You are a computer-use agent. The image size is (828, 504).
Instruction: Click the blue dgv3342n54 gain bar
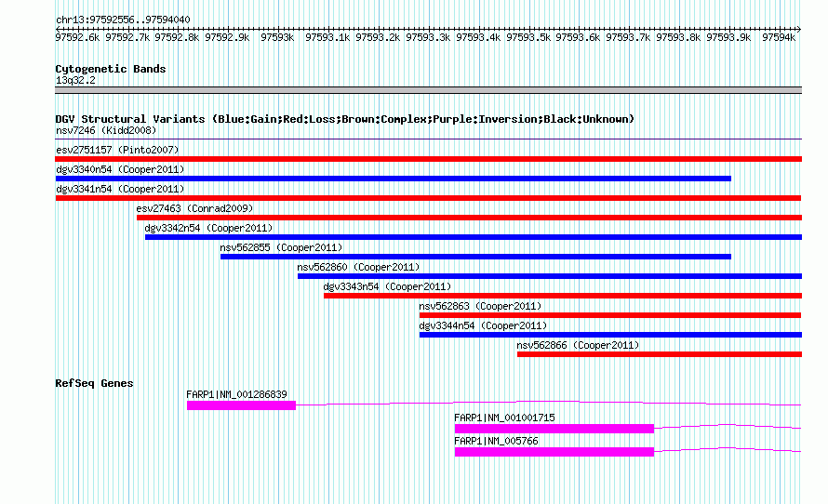click(474, 237)
